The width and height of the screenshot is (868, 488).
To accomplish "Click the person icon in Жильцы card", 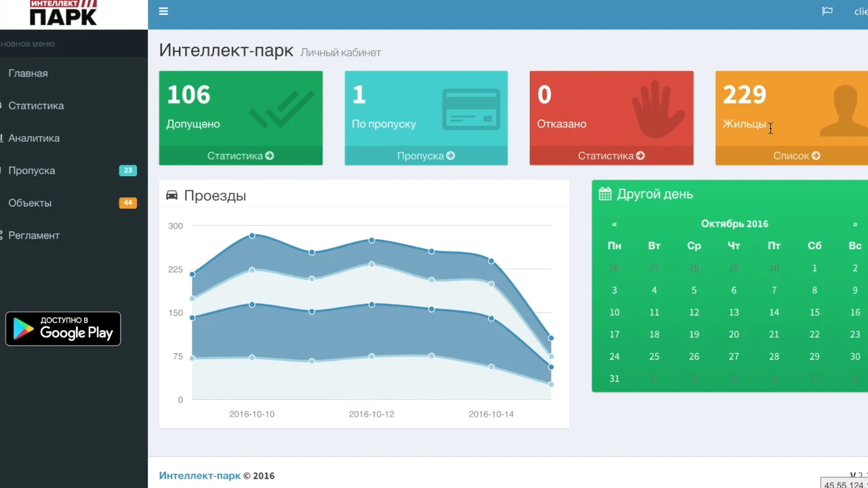I will (x=845, y=111).
